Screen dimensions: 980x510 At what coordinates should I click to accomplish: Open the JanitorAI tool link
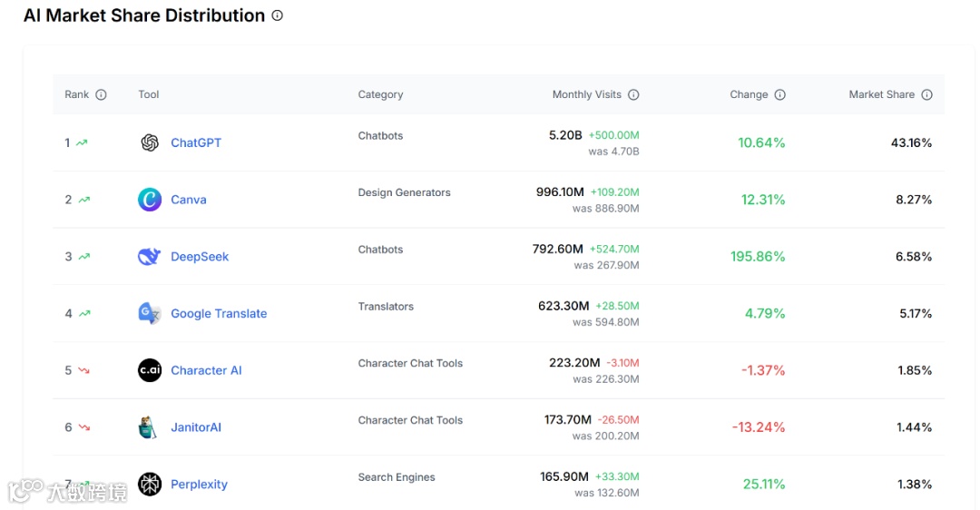pyautogui.click(x=196, y=427)
